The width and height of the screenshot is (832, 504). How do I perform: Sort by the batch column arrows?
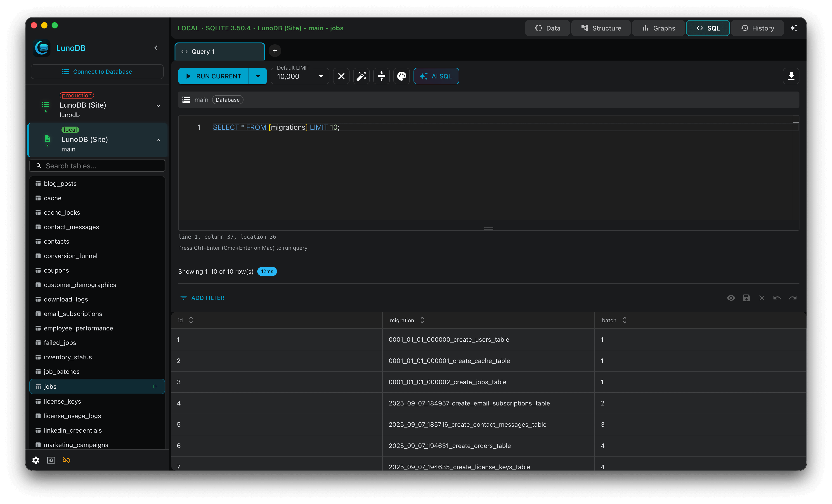pos(625,320)
